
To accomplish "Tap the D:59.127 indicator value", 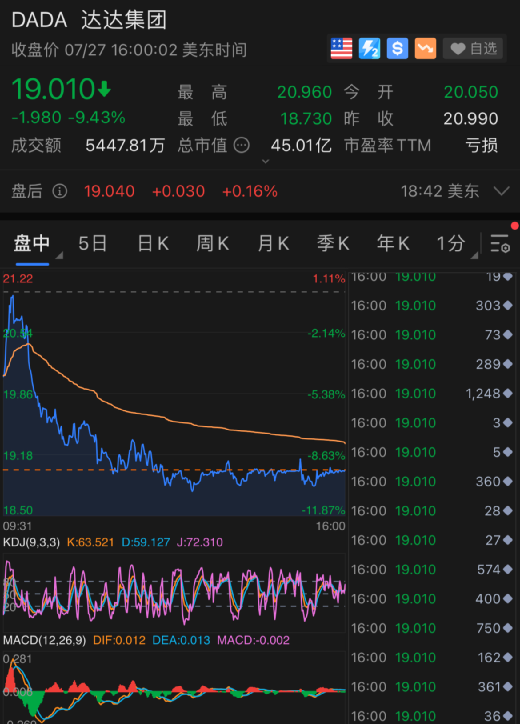I will tap(145, 542).
